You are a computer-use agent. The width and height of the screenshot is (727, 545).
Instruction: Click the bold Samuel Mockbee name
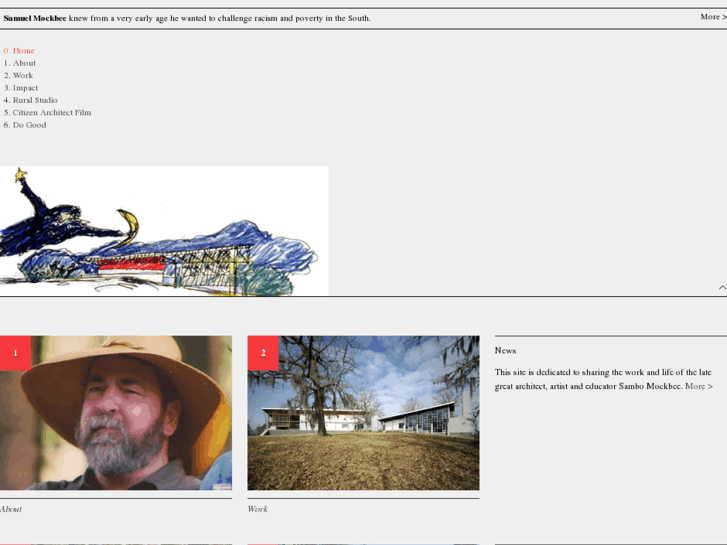tap(35, 18)
